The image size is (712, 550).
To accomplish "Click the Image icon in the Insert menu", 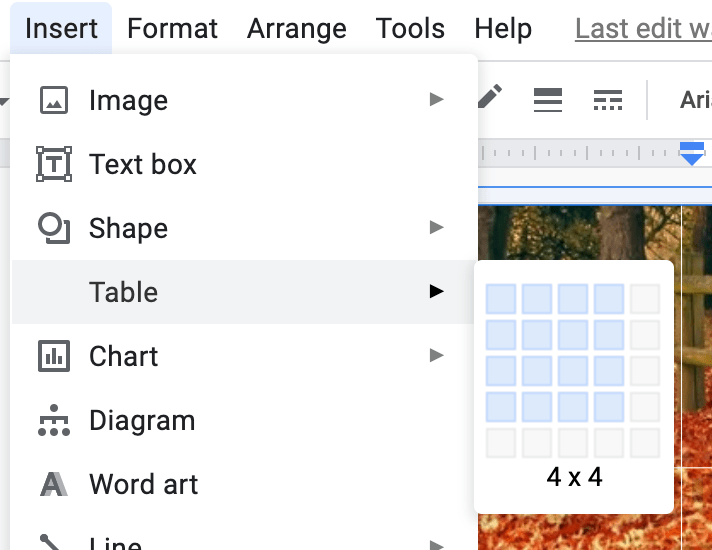I will [53, 100].
